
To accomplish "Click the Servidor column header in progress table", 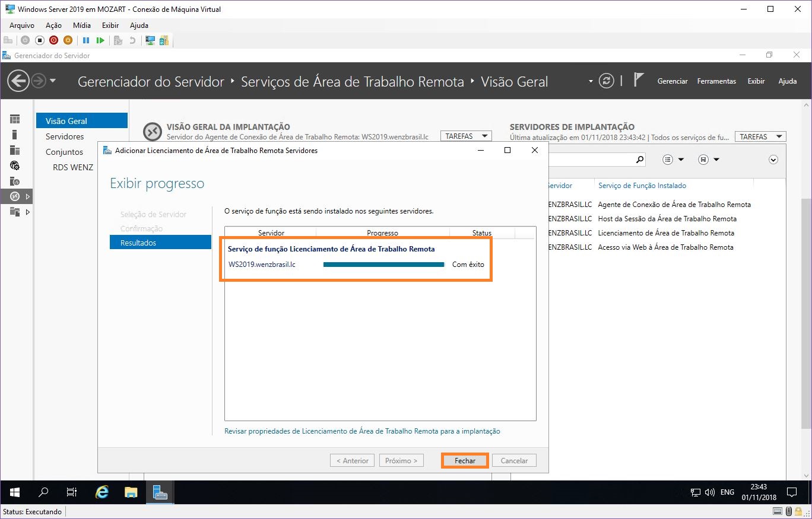I will [271, 233].
